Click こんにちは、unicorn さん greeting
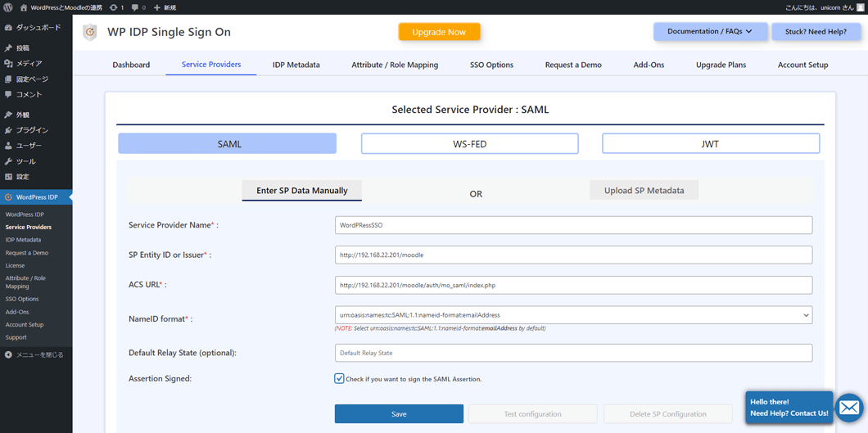The image size is (868, 433). tap(819, 7)
